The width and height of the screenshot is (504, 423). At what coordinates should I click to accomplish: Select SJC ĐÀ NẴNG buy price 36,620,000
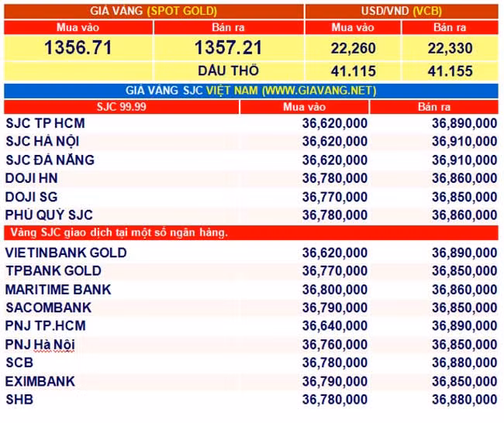tap(335, 160)
